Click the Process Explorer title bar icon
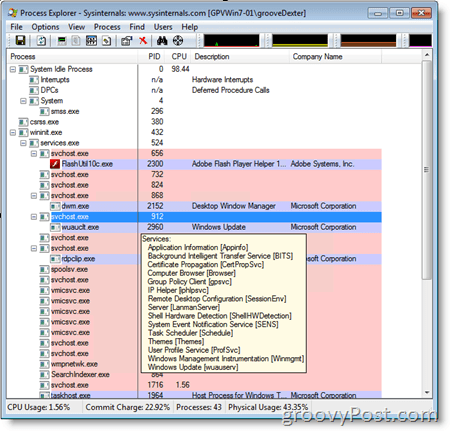Screen dimensions: 450x431 [13, 13]
